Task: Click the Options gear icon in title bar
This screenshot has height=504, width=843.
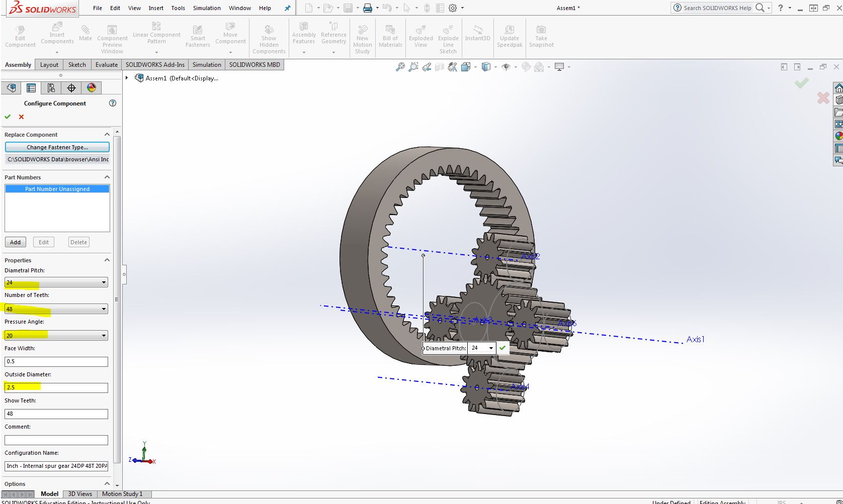Action: click(453, 8)
